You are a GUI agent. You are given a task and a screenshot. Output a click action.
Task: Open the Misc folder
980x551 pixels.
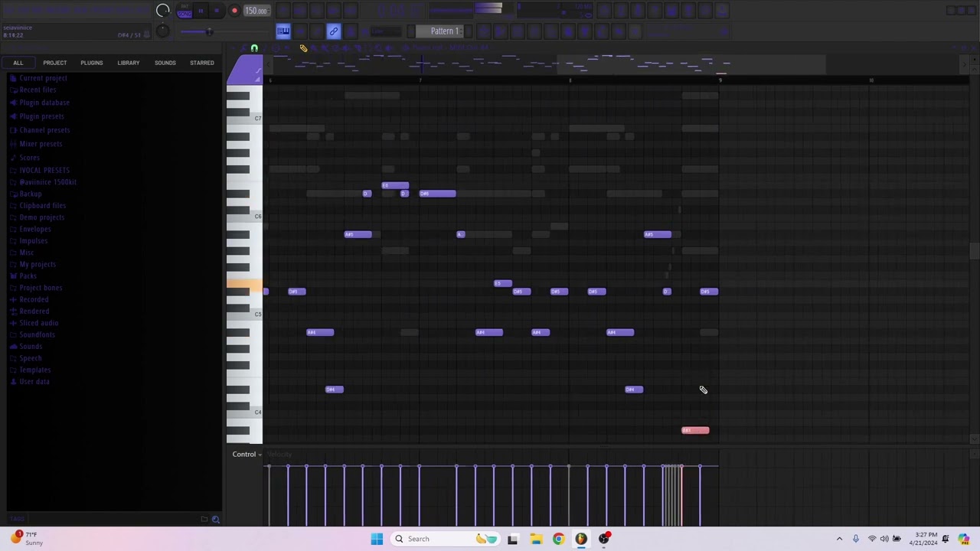27,253
